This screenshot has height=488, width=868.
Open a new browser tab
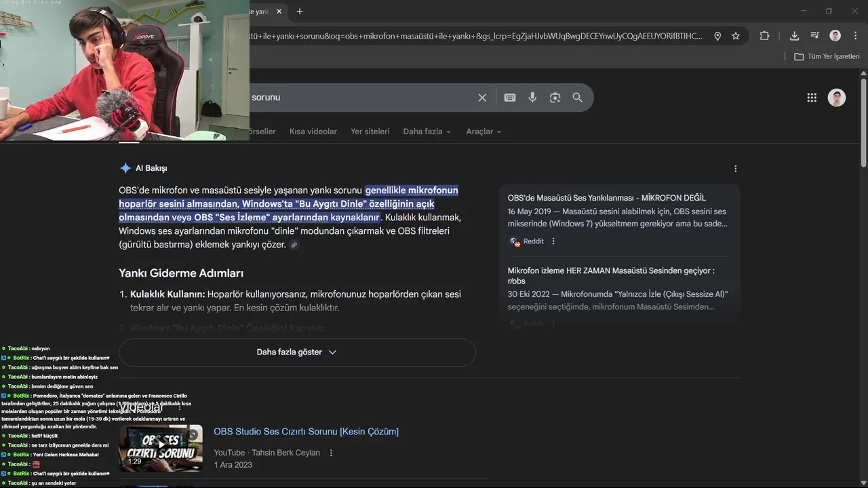click(x=300, y=11)
